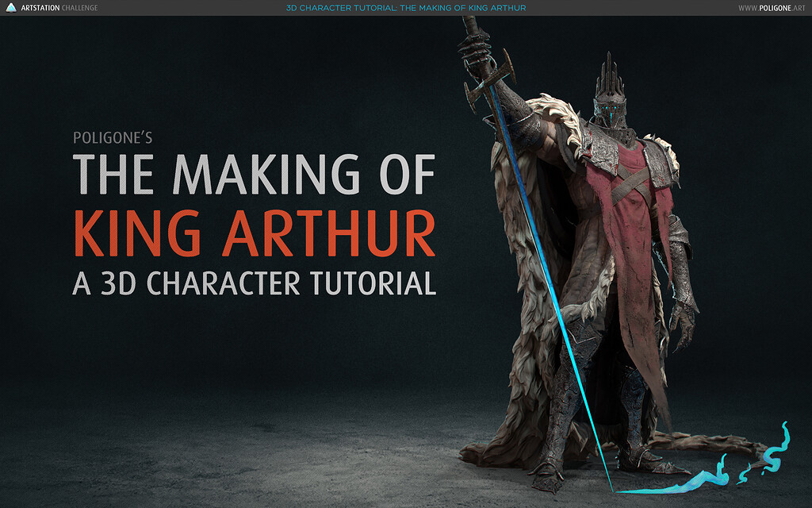This screenshot has height=508, width=812.
Task: Click the POLIGONE'S text above the title
Action: tap(111, 137)
